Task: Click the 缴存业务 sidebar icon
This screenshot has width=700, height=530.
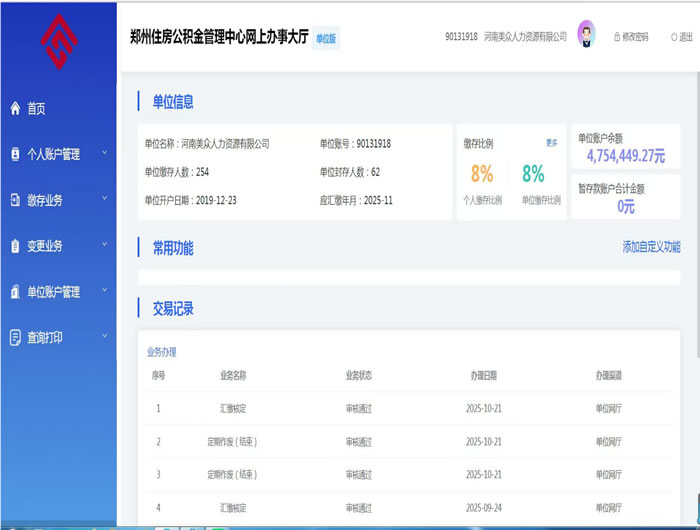Action: 15,200
